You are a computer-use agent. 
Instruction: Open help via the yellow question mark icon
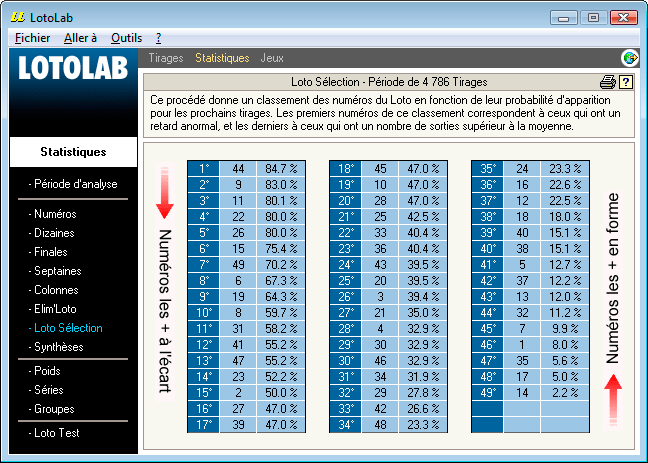pos(626,82)
